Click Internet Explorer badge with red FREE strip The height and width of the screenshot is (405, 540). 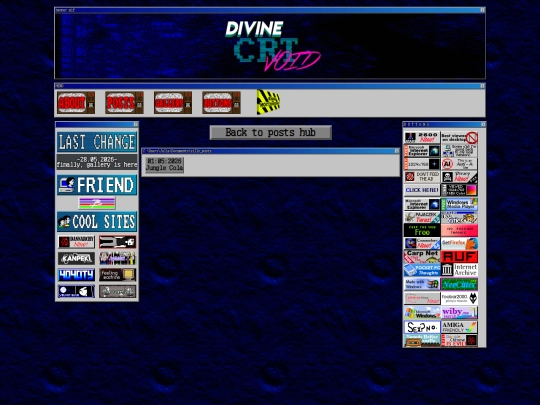pyautogui.click(x=422, y=151)
